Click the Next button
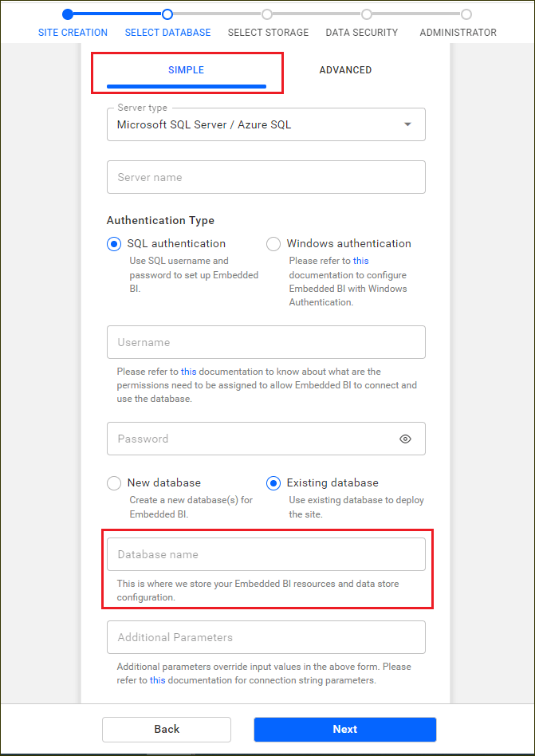 point(345,729)
